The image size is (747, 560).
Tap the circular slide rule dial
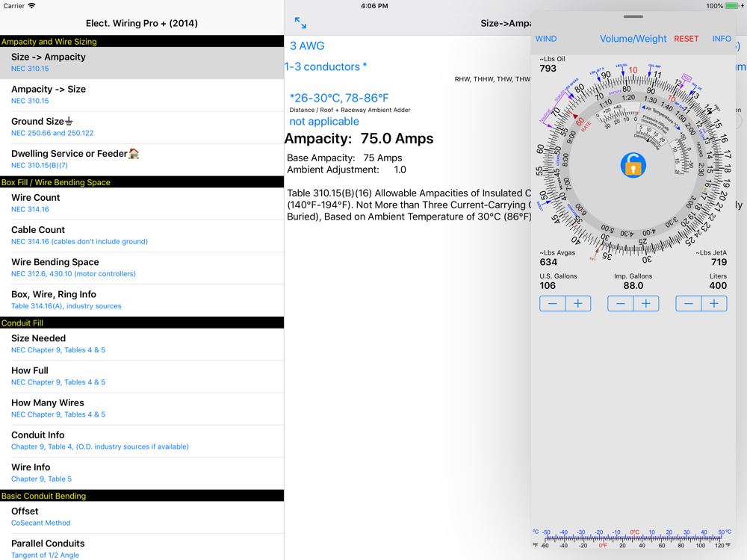coord(633,165)
